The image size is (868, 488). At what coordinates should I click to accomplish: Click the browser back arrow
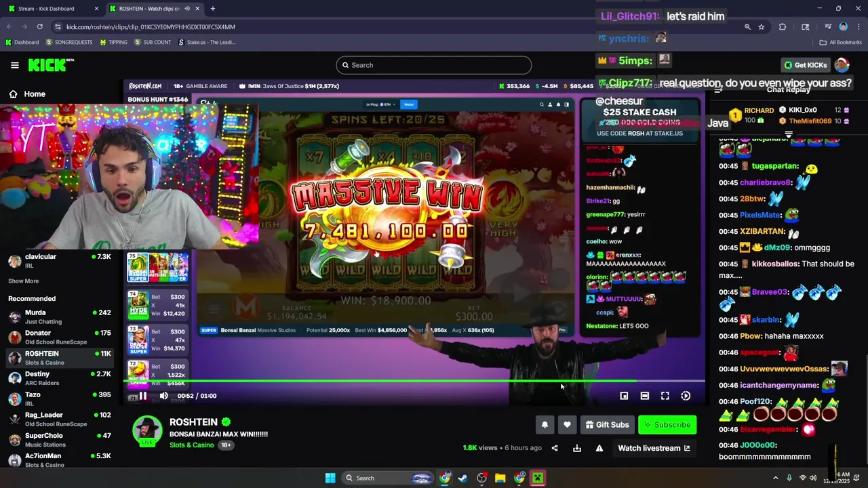pos(9,26)
